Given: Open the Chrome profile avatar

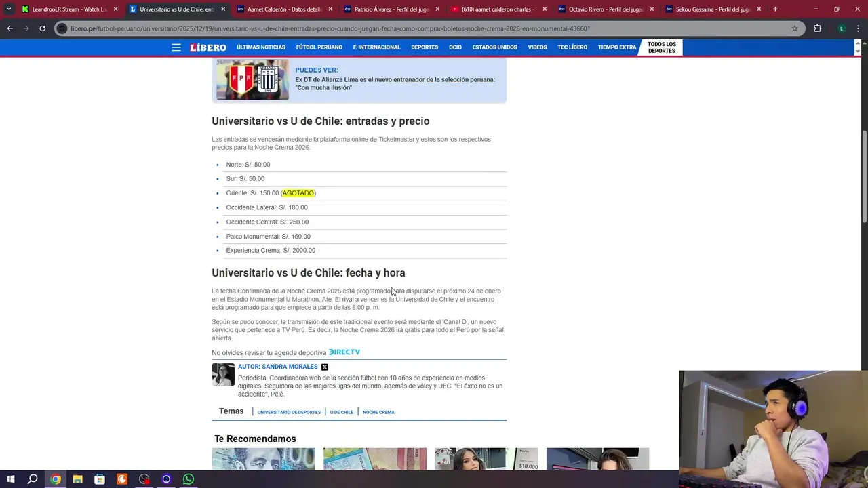Looking at the screenshot, I should pos(842,28).
